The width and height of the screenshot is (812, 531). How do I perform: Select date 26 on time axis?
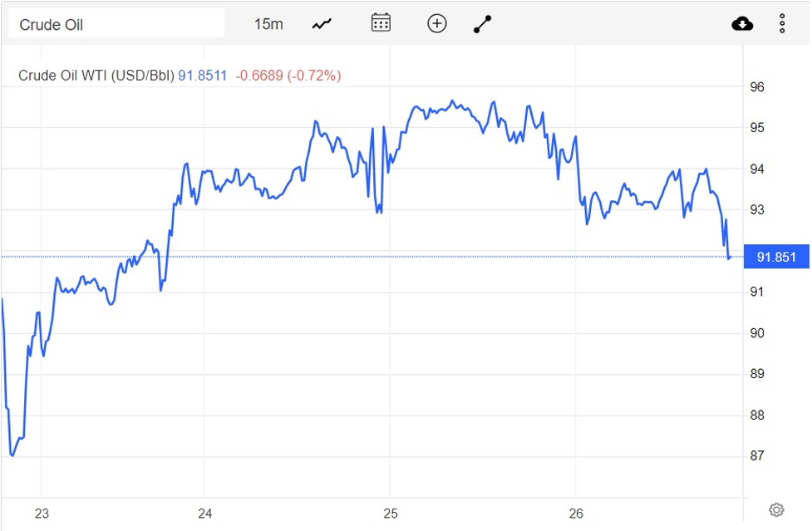577,514
